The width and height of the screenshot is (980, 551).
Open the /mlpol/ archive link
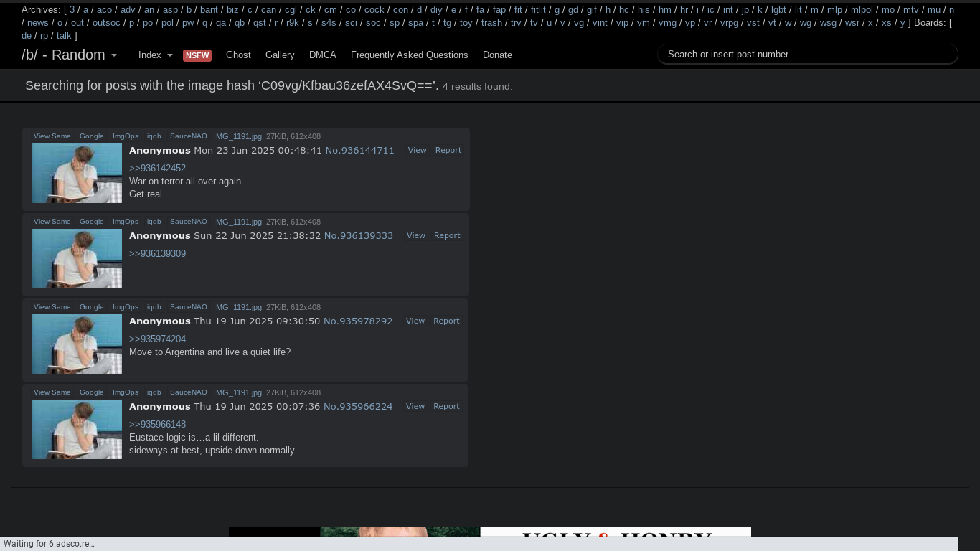[x=862, y=10]
